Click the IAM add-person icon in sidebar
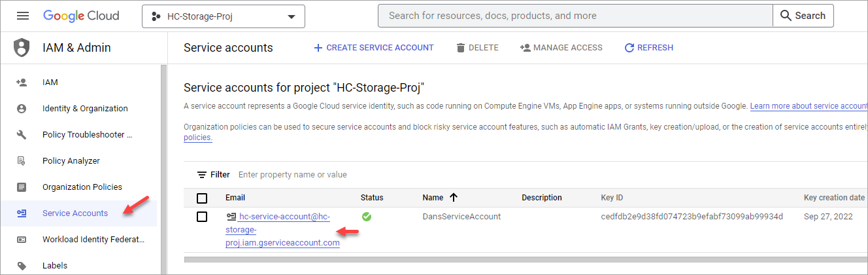Screen dimensions: 868x275 coord(22,82)
